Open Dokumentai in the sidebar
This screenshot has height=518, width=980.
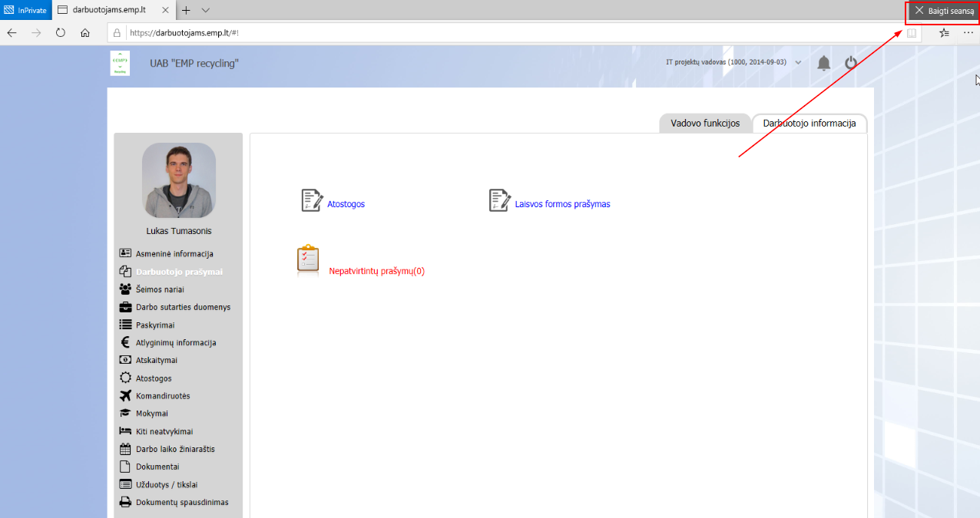click(x=157, y=467)
